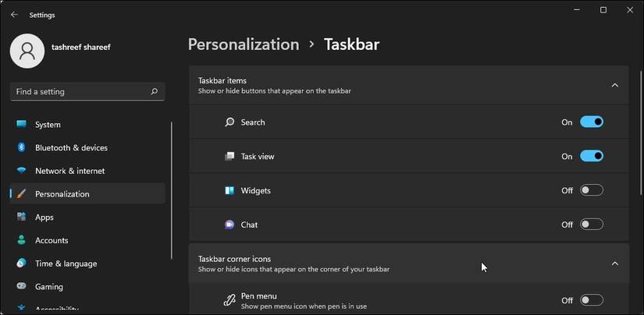Collapse the Taskbar items section chevron
This screenshot has height=315, width=644.
pyautogui.click(x=615, y=85)
